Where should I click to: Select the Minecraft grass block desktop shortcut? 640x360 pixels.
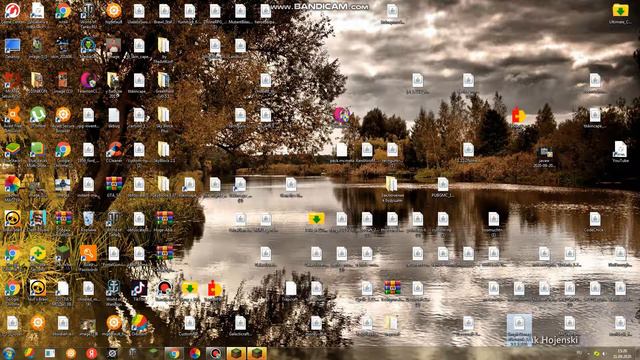click(63, 253)
